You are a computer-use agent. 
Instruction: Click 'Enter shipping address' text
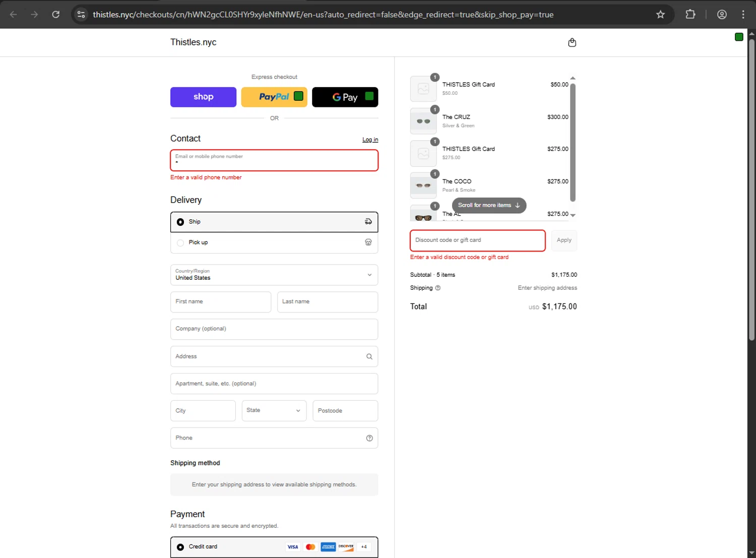point(547,288)
